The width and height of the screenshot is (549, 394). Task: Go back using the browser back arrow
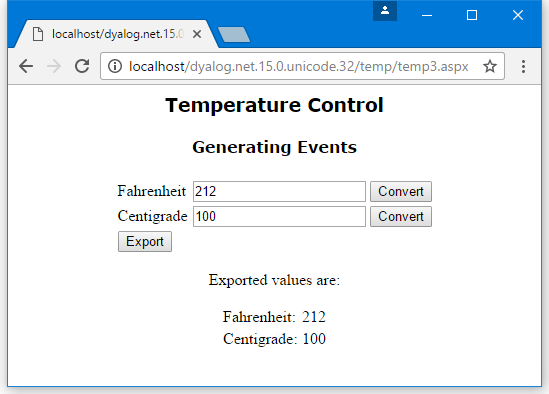click(x=26, y=66)
